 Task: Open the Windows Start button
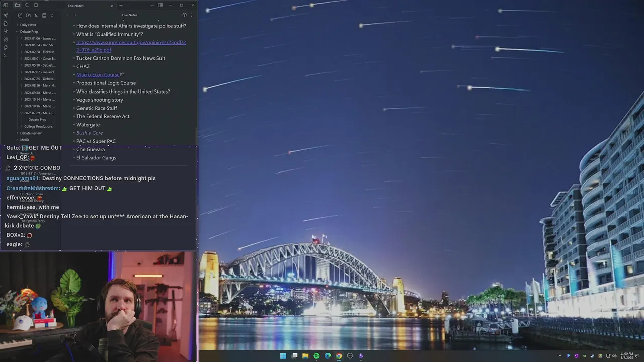[283, 356]
